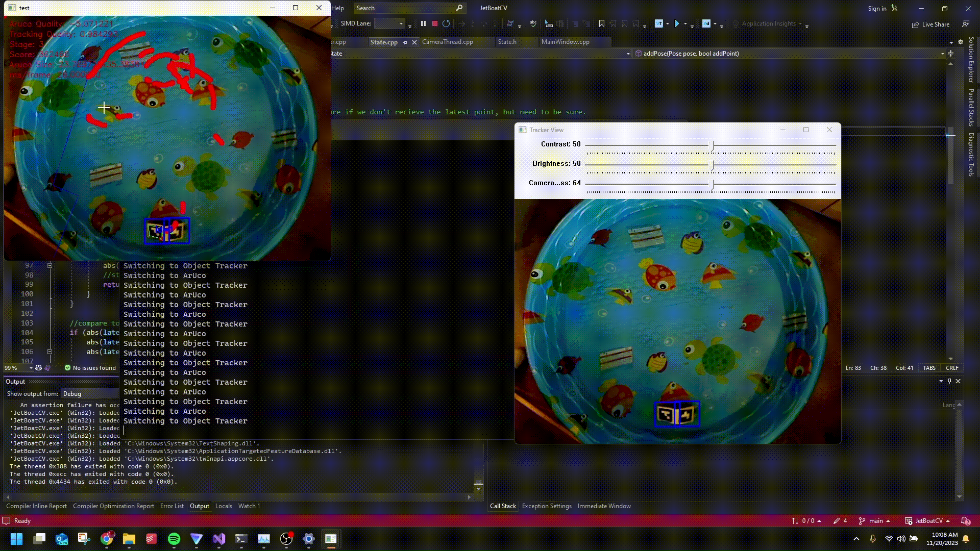Collapse the code block at line 106
Screen dimensions: 980x551
click(50, 352)
